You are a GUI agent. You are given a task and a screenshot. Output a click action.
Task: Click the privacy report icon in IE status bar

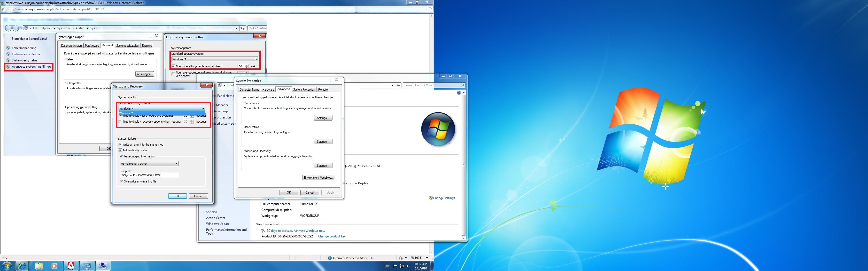[401, 258]
